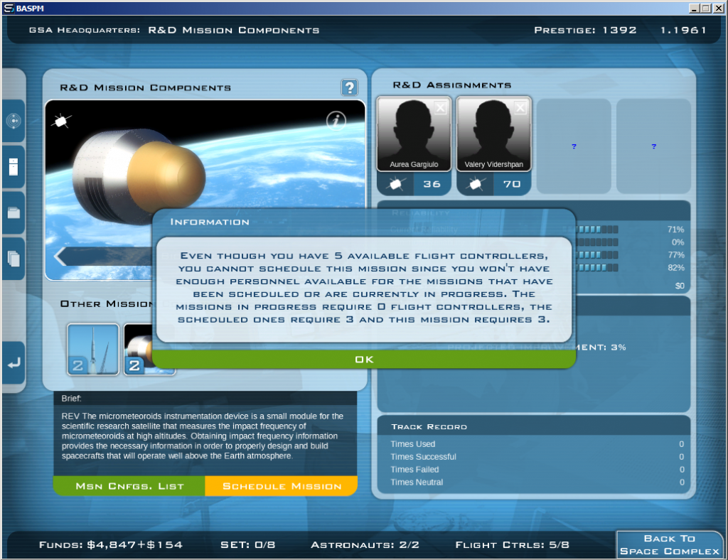
Task: Assign personnel to fourth empty R&D slot
Action: [x=654, y=146]
